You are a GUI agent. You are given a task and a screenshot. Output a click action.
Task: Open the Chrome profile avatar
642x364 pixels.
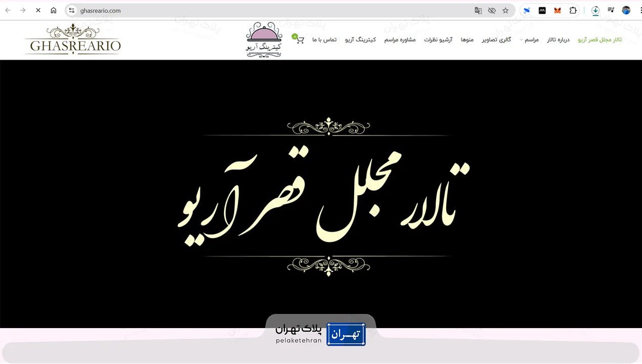626,10
